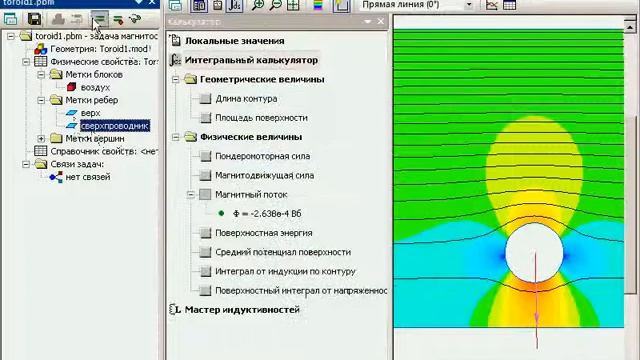Select the верх edge label
The height and width of the screenshot is (360, 640).
click(x=90, y=113)
